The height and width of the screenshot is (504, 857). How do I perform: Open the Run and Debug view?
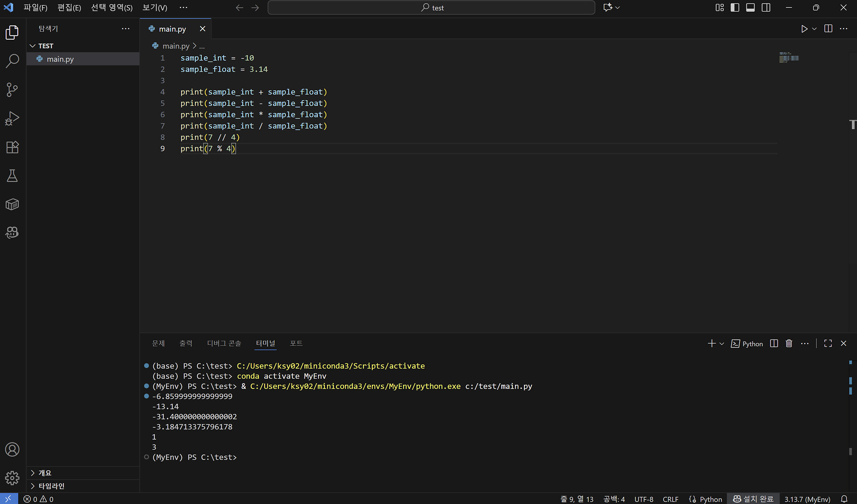pyautogui.click(x=12, y=118)
